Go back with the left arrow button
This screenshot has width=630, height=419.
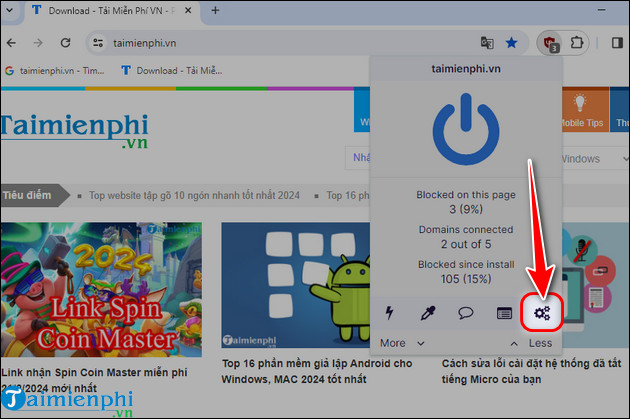(11, 43)
